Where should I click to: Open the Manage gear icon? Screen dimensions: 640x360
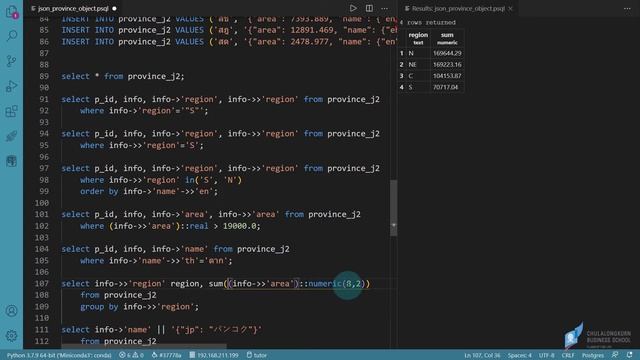(11, 336)
